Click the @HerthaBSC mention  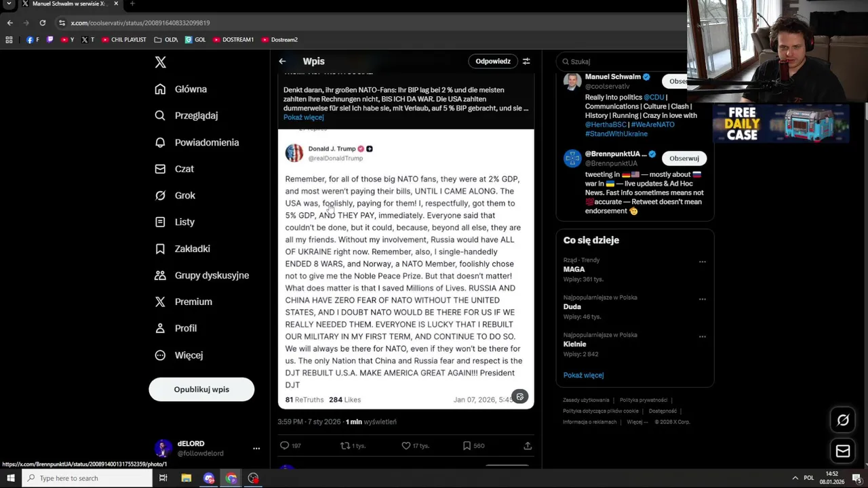(x=606, y=125)
